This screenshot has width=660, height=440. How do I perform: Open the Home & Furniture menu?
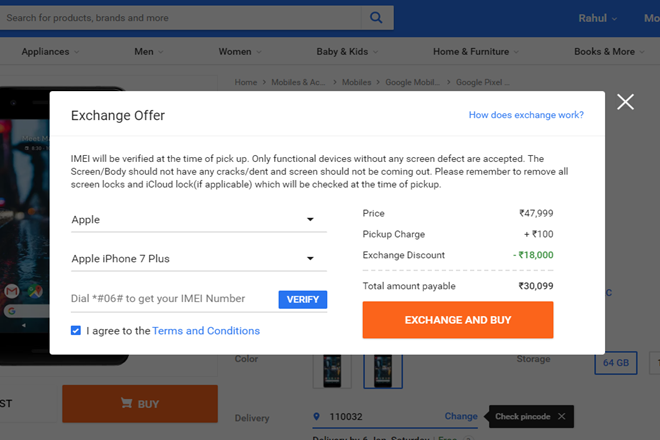pyautogui.click(x=476, y=51)
